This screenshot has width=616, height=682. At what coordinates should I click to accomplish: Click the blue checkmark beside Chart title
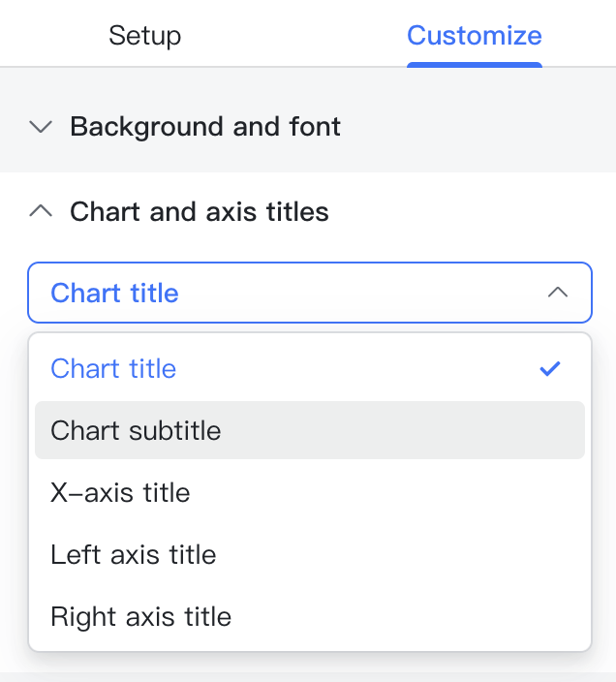point(550,368)
